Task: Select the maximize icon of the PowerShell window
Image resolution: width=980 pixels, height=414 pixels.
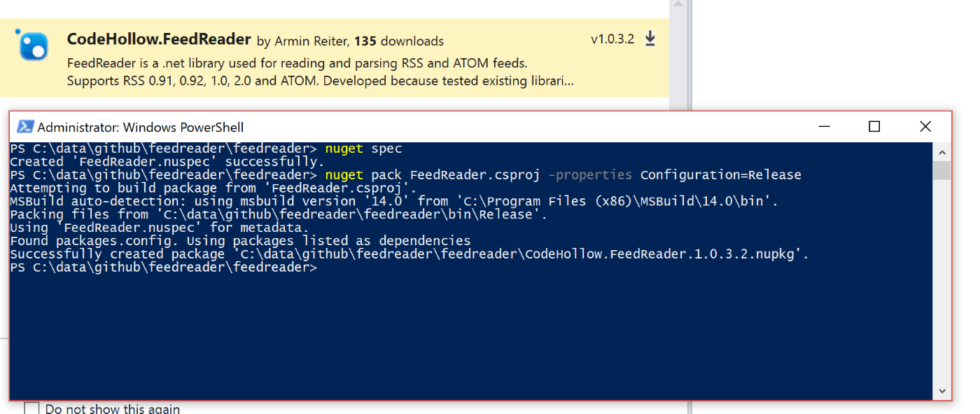Action: 874,127
